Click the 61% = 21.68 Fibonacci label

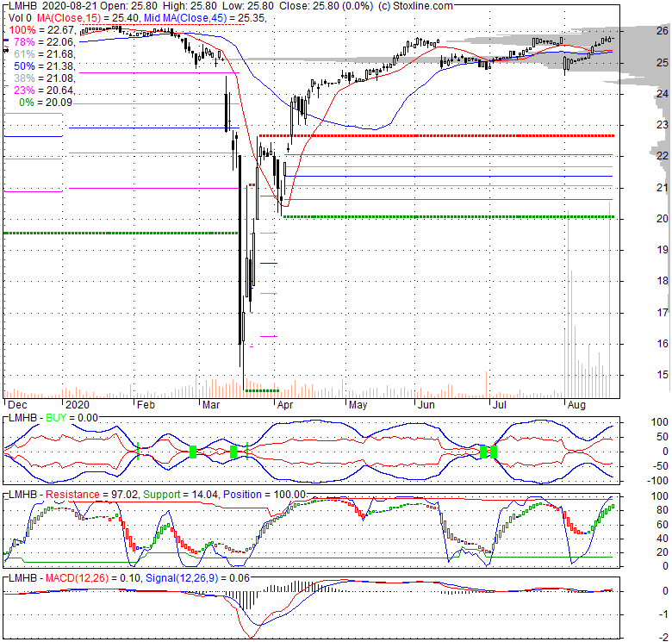[x=44, y=54]
